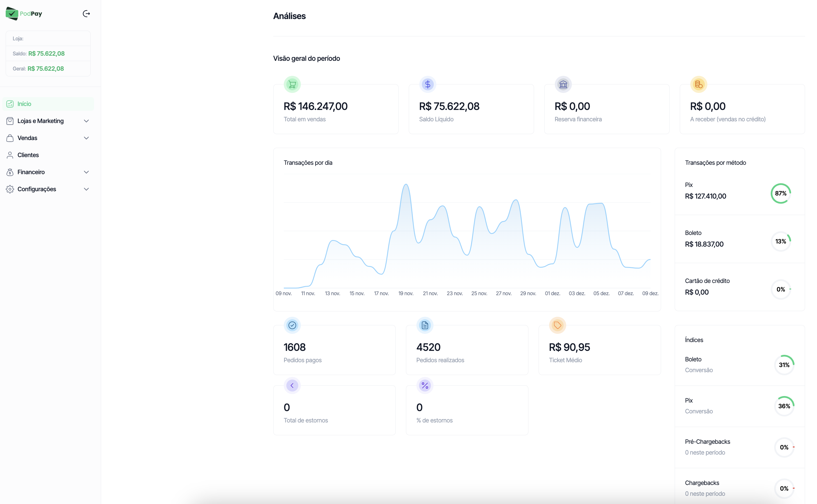
Task: Click the Saldo Líquido label
Action: coord(436,119)
